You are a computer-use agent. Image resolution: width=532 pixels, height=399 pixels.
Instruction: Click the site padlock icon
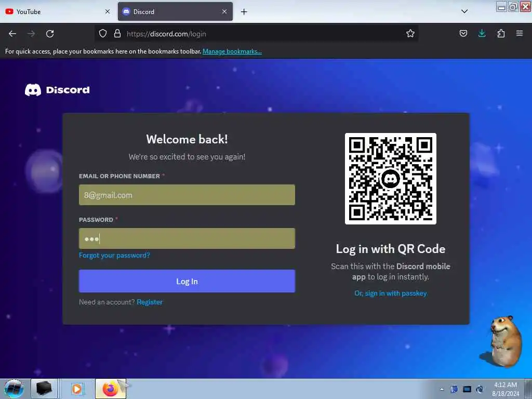coord(117,34)
